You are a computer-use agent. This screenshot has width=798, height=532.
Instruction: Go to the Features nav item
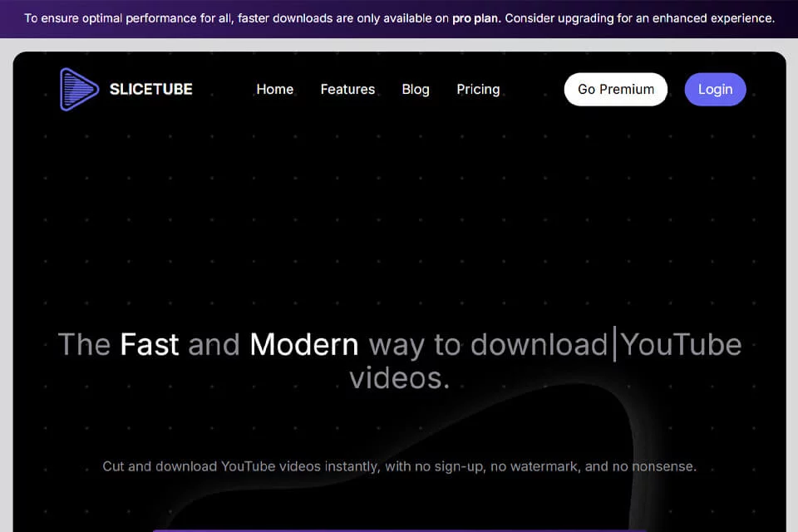pos(347,90)
